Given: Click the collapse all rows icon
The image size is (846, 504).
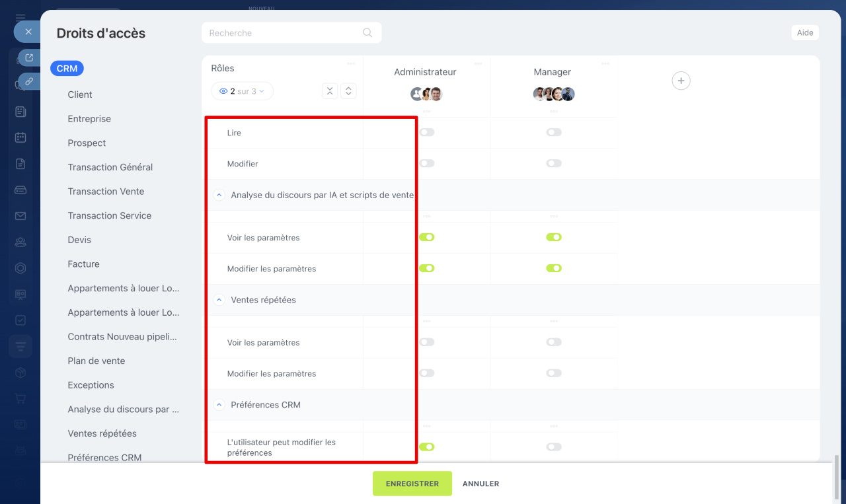Looking at the screenshot, I should [330, 91].
